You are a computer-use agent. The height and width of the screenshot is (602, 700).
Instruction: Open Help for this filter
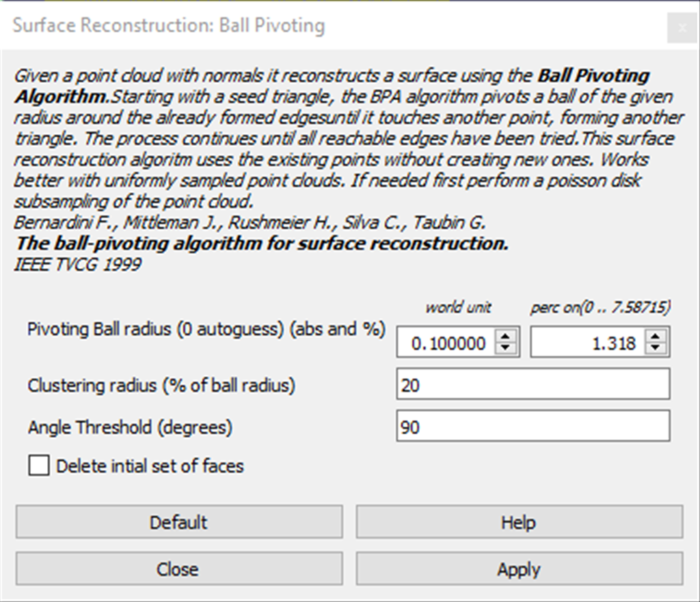[x=519, y=523]
